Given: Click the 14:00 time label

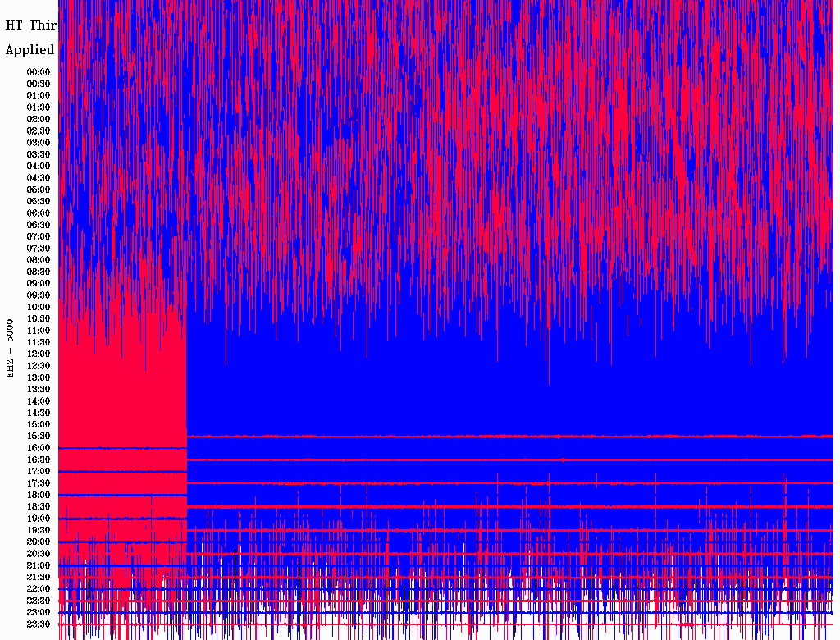Looking at the screenshot, I should pos(39,401).
